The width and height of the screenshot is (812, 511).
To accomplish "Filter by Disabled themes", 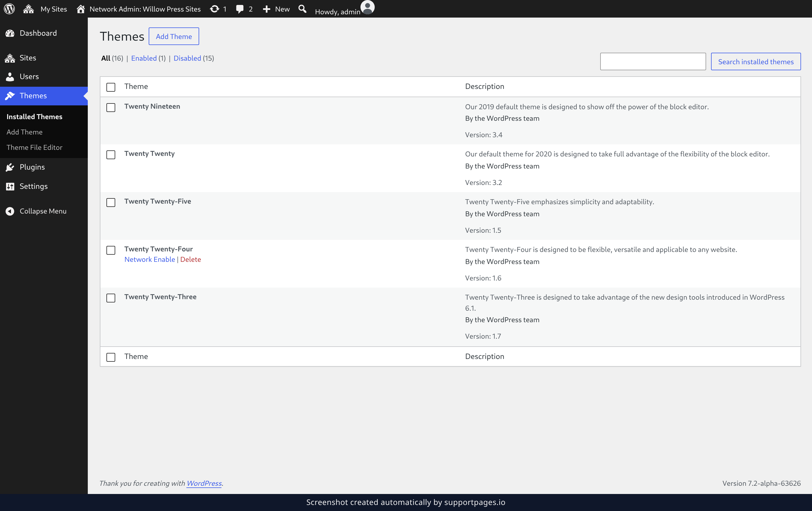I will [x=187, y=58].
